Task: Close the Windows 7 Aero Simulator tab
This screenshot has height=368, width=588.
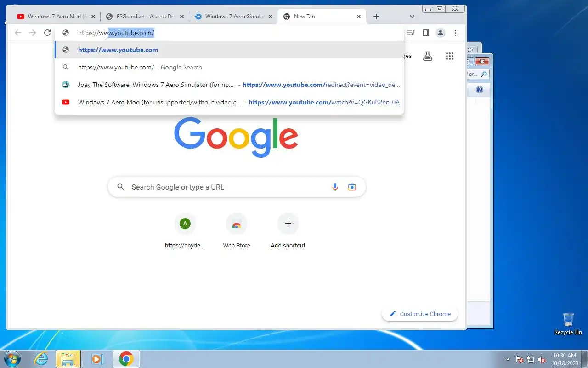Action: [270, 17]
